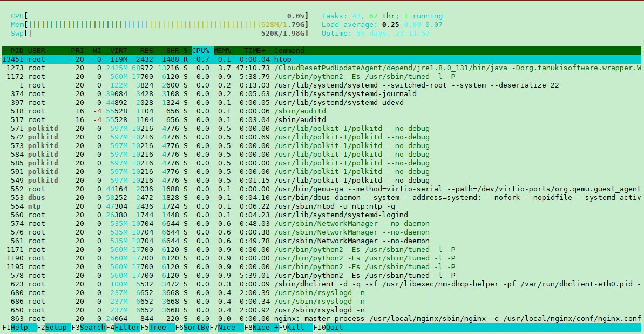
Task: Click F7 Nice - to lower niceness
Action: point(226,328)
